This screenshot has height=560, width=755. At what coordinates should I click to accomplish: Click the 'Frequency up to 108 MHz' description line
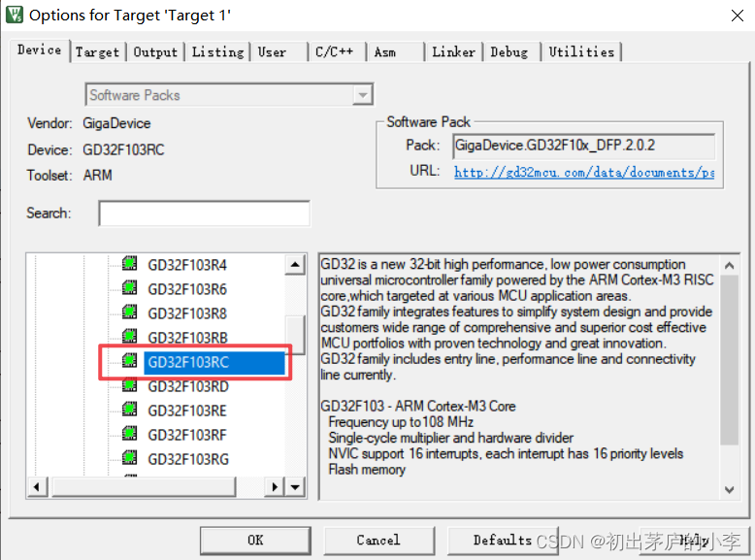[401, 422]
